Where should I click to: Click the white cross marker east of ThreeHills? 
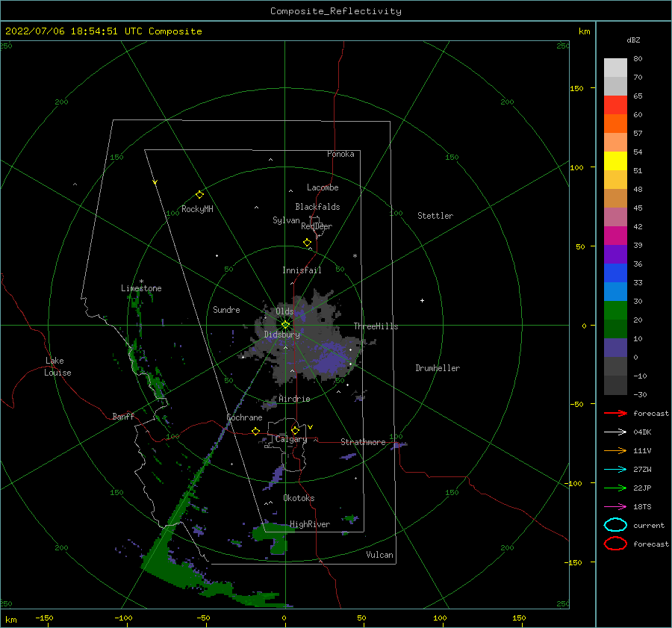(422, 300)
